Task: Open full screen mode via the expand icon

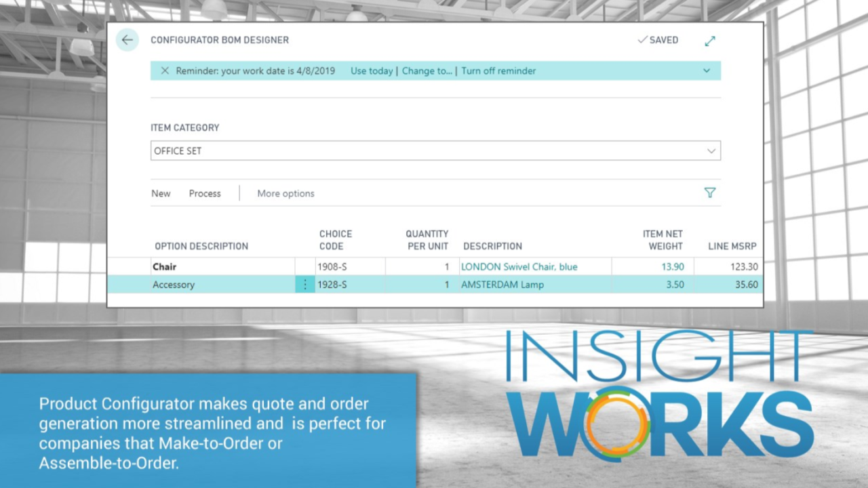Action: coord(709,41)
